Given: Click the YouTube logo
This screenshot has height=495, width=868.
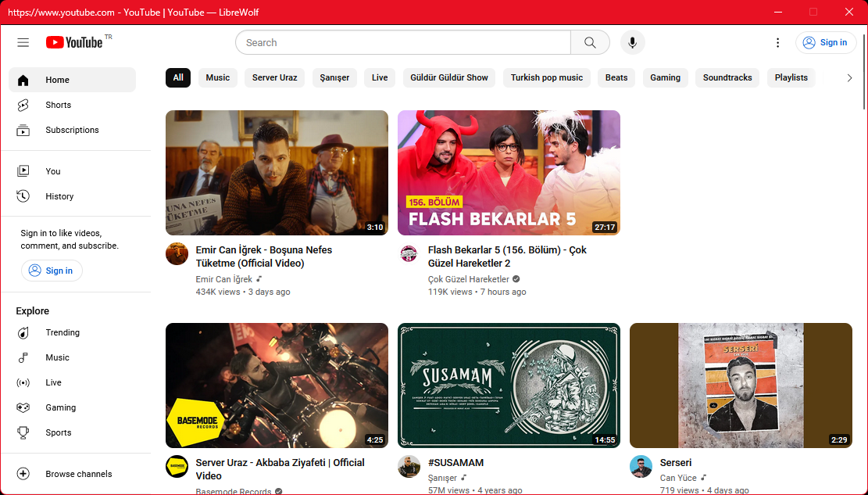Looking at the screenshot, I should pos(74,43).
